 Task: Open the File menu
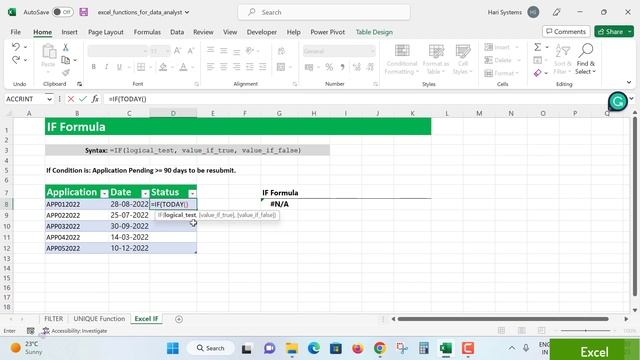coord(16,32)
